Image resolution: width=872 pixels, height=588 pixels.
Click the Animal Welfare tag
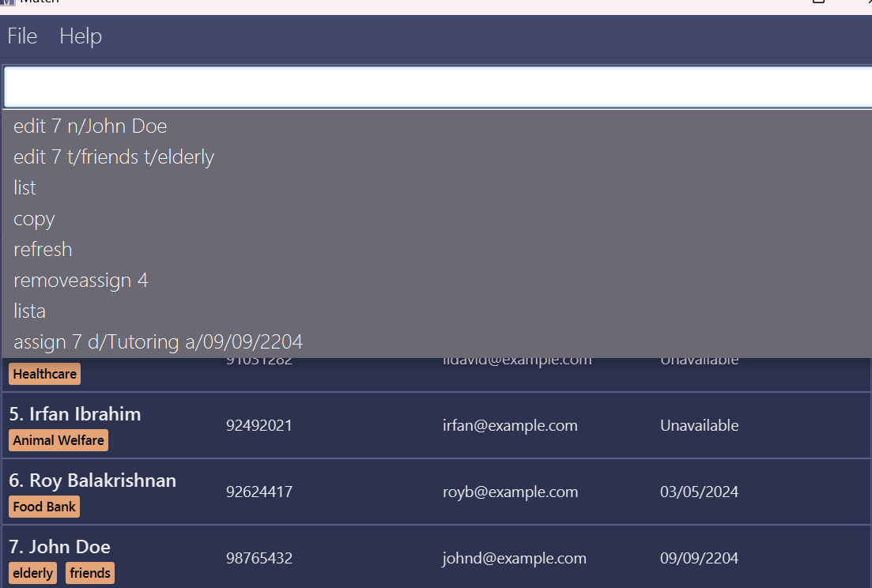pyautogui.click(x=59, y=440)
